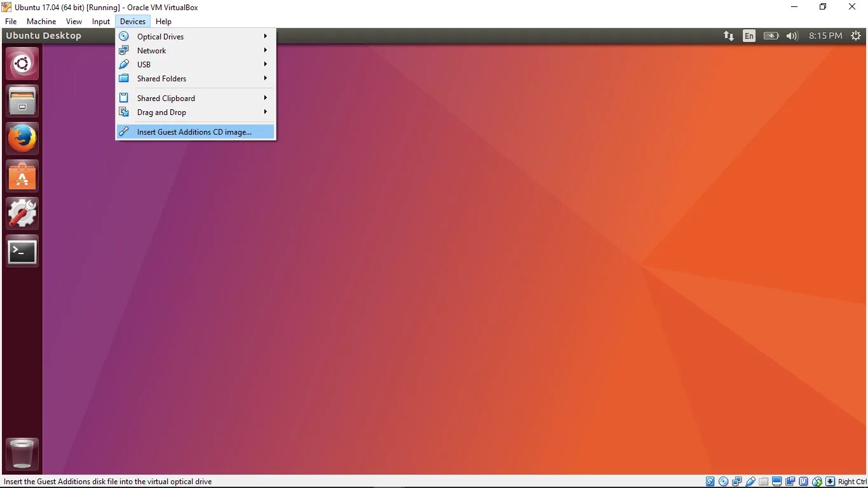The width and height of the screenshot is (868, 488).
Task: Click the network adapter status bar icon
Action: 737,482
